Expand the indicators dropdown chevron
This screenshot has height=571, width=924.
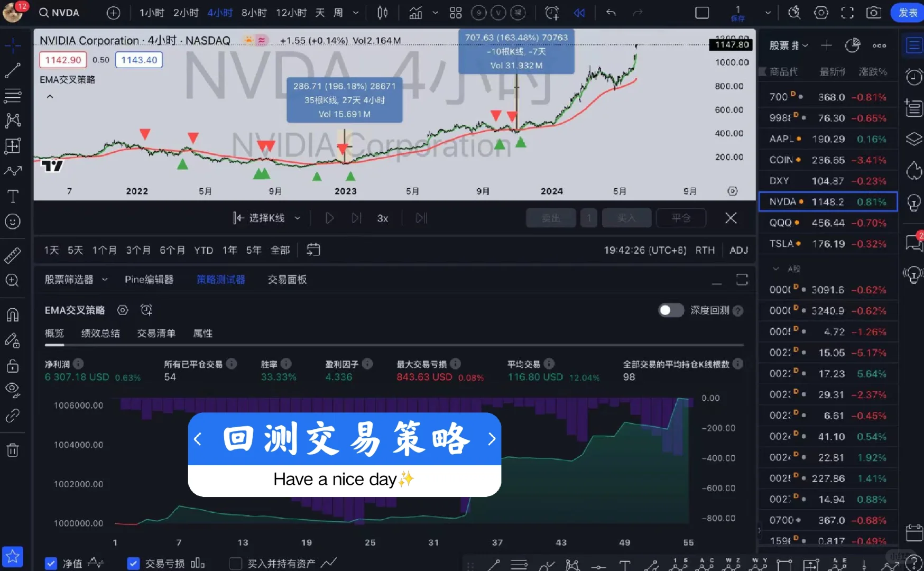[x=436, y=13]
